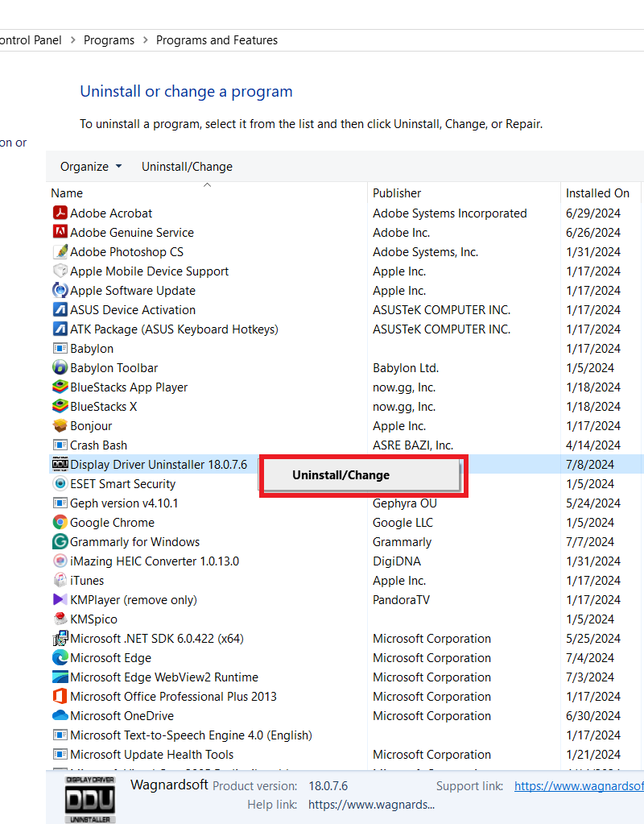
Task: Click the Google Chrome icon
Action: pyautogui.click(x=60, y=522)
